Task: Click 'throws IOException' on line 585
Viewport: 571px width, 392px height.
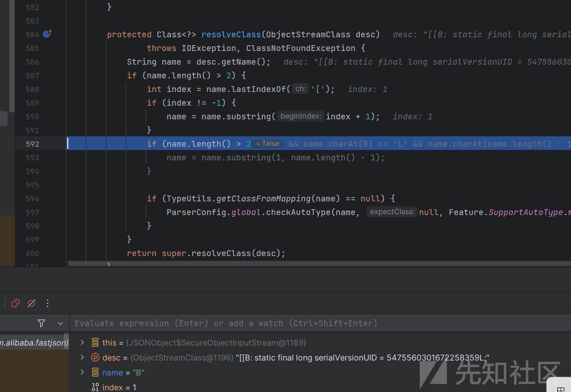Action: (191, 48)
